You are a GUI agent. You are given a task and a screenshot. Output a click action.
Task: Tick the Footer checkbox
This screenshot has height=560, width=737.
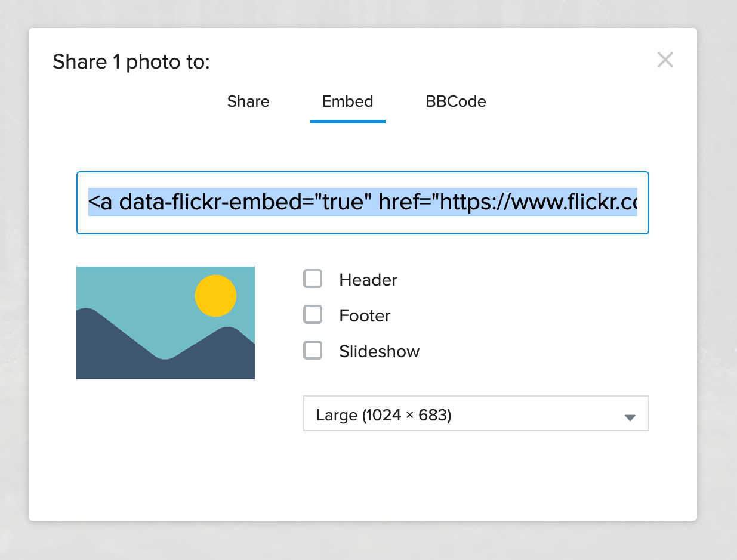(x=313, y=315)
